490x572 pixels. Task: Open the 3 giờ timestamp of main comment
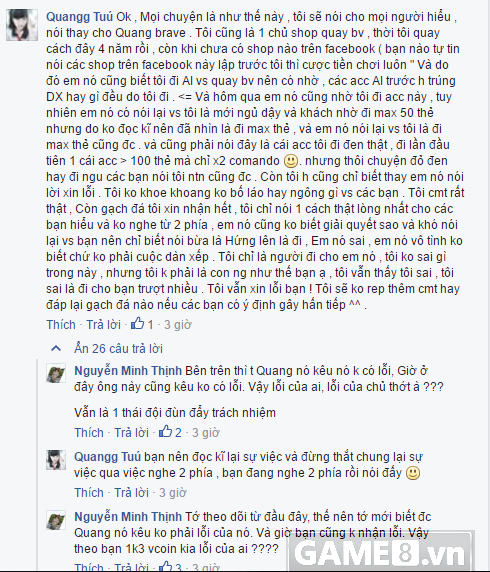pos(178,324)
